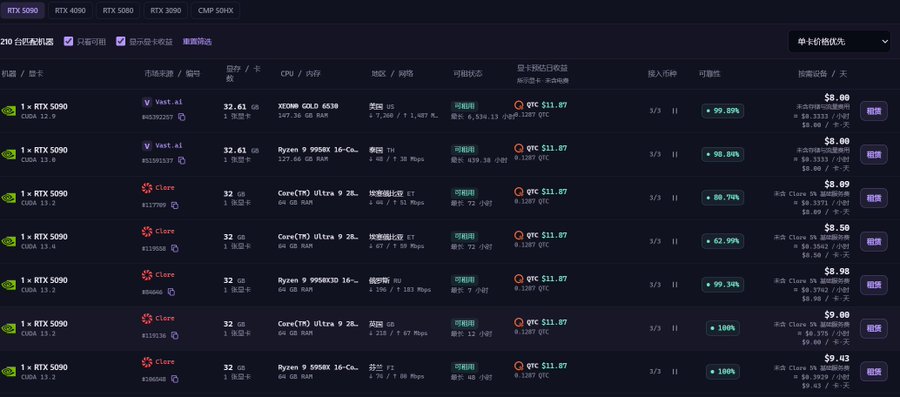The width and height of the screenshot is (900, 397).
Task: Click the 可租状态 column header
Action: tap(468, 74)
